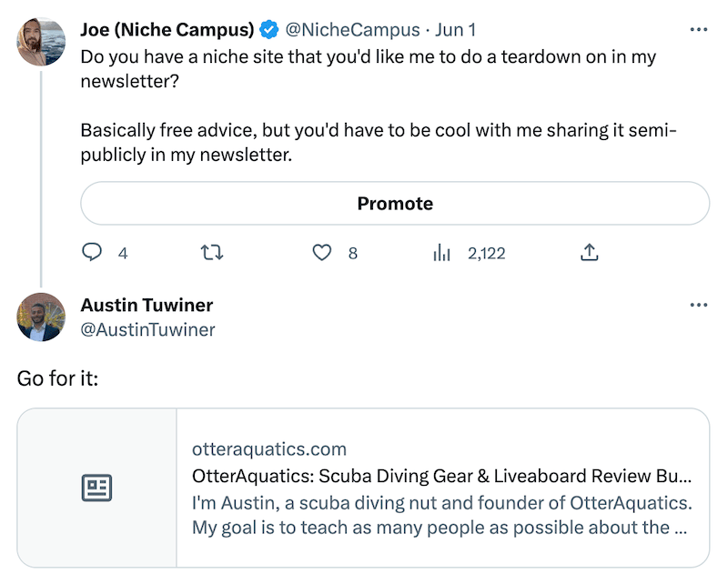Retweet Joe's niche site post

click(212, 253)
